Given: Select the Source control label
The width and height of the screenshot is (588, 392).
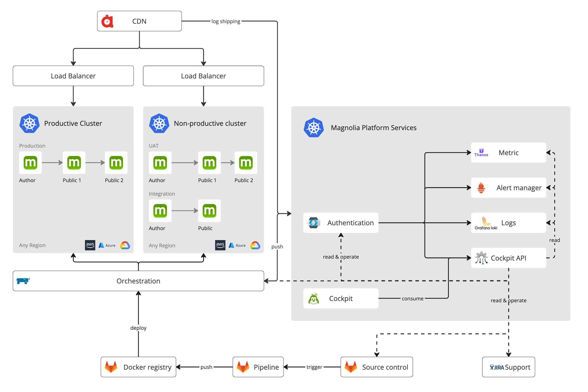Looking at the screenshot, I should [x=385, y=367].
